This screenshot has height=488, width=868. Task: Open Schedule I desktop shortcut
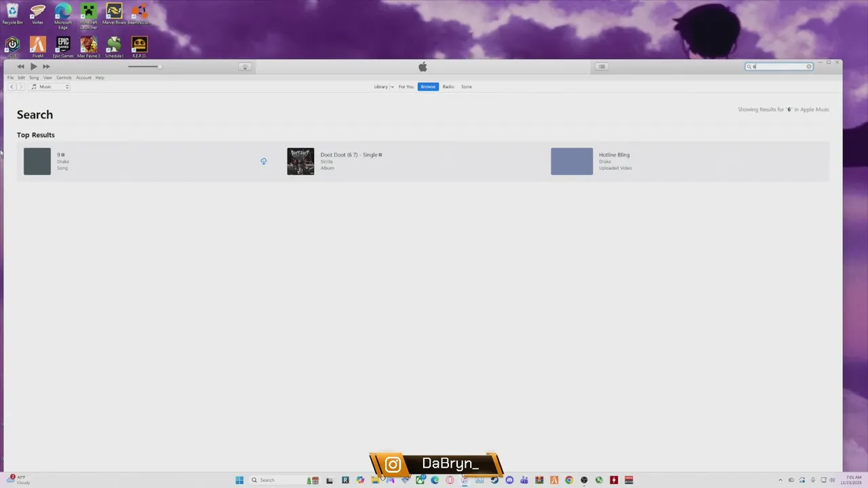[114, 46]
